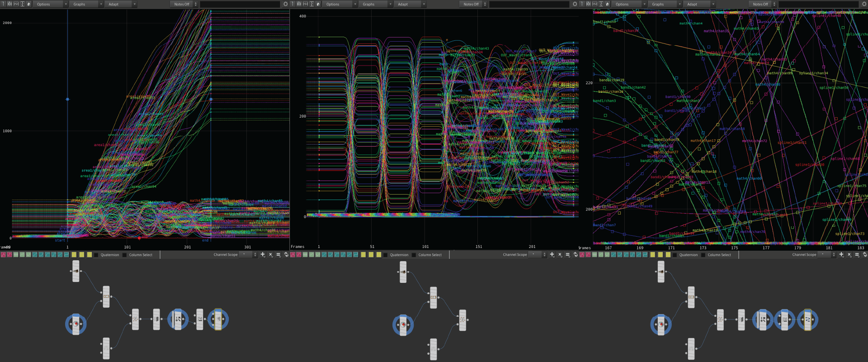Viewport: 868px width, 362px height.
Task: Open the Graphs menu in the left pane
Action: pos(86,4)
